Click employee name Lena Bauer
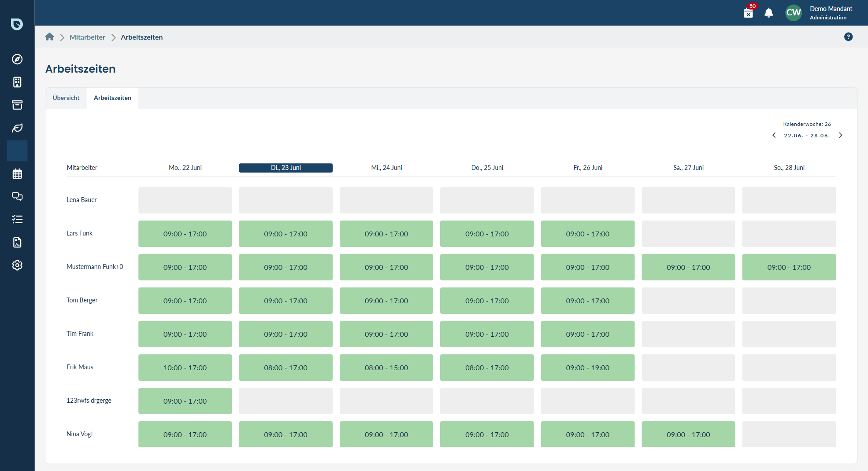The width and height of the screenshot is (868, 471). 82,200
